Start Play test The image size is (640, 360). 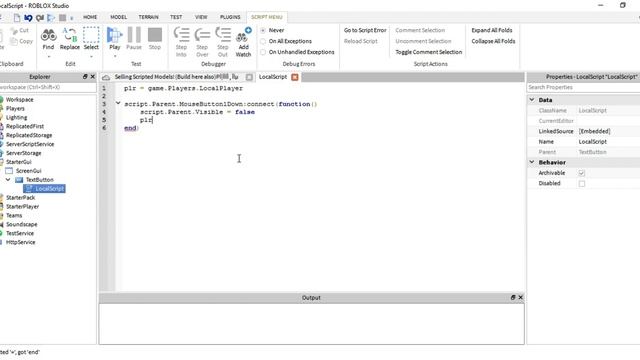click(x=115, y=35)
